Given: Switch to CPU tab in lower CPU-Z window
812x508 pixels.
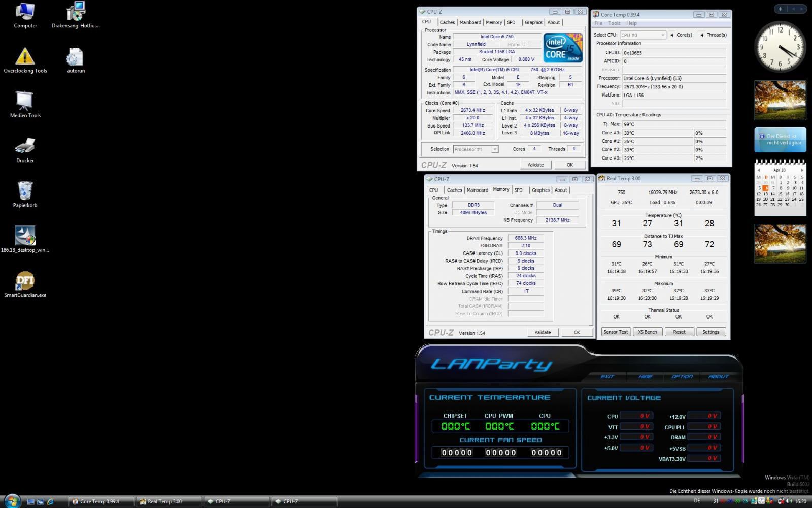Looking at the screenshot, I should (433, 190).
